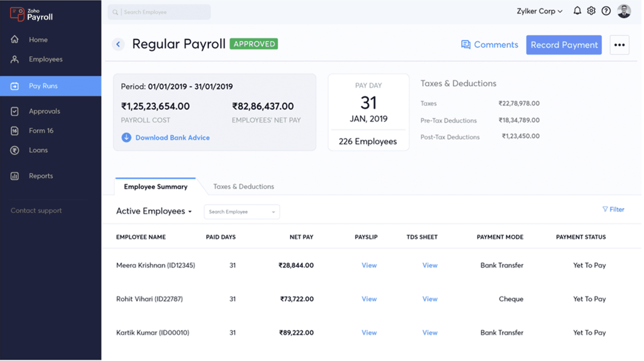644x361 pixels.
Task: Open Comments panel
Action: pyautogui.click(x=489, y=45)
